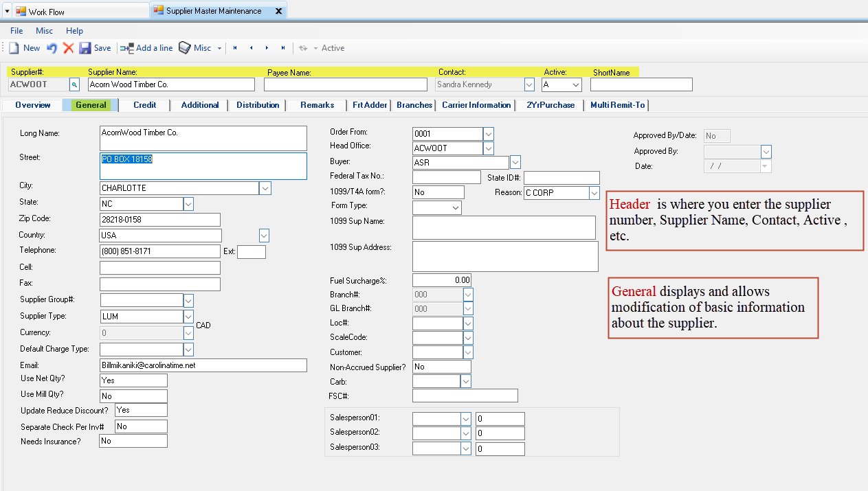Click into the Email input field
The image size is (868, 491).
tap(203, 365)
